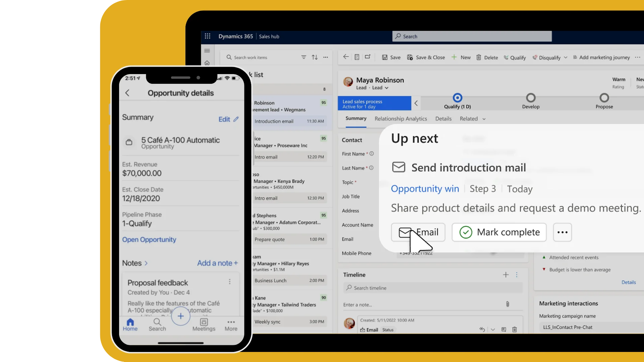This screenshot has height=362, width=644.
Task: Delete the lead record
Action: [487, 57]
